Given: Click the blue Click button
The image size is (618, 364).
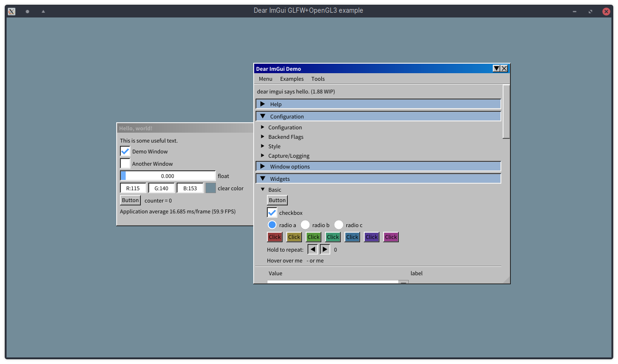Looking at the screenshot, I should pos(352,237).
